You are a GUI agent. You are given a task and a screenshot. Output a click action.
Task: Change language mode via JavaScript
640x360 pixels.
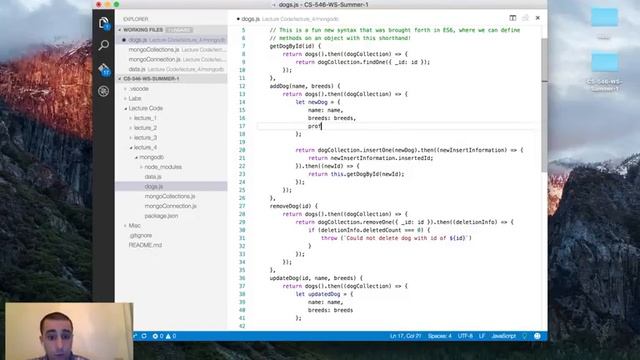503,336
